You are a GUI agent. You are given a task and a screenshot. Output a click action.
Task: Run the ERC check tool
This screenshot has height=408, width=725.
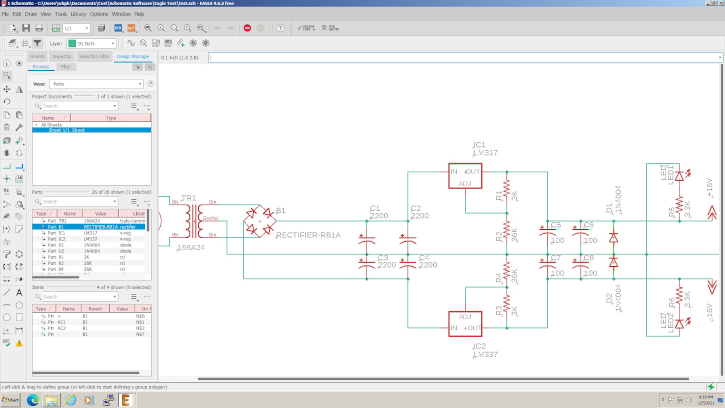point(6,343)
